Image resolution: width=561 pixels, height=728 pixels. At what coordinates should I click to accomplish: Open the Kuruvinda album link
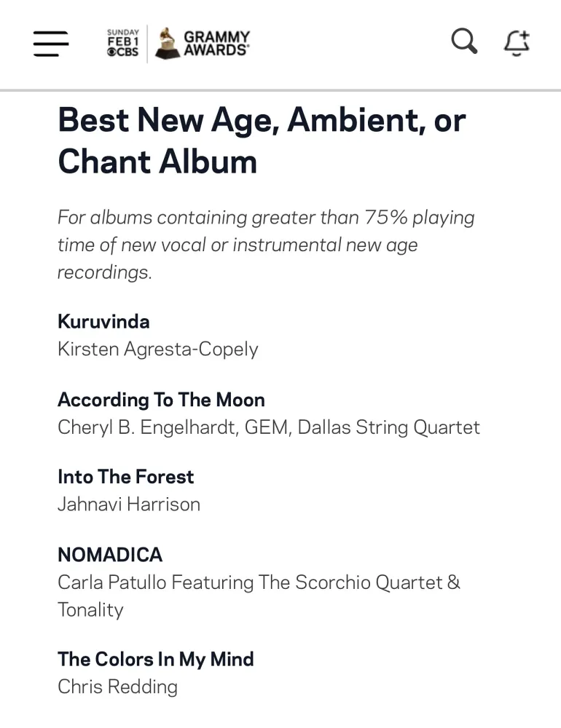[x=103, y=321]
